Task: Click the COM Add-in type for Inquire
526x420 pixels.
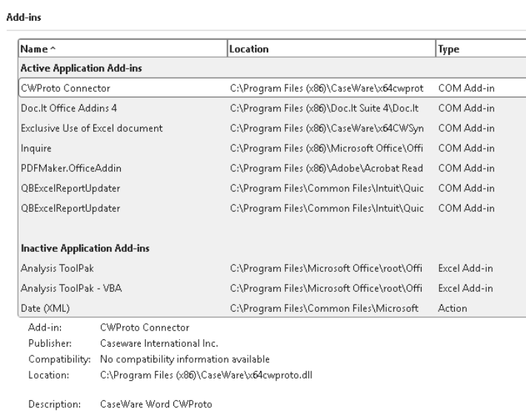Action: [x=466, y=148]
